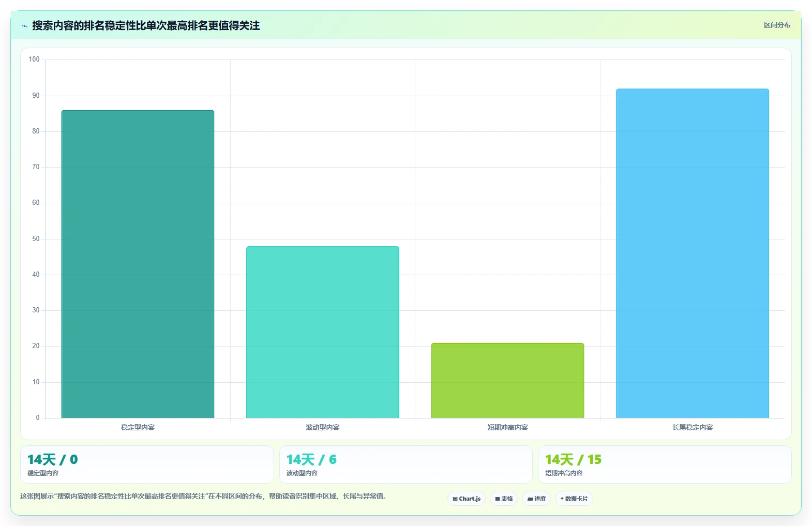Click the y-axis value 90
Screen dimensions: 812x526
[36, 96]
